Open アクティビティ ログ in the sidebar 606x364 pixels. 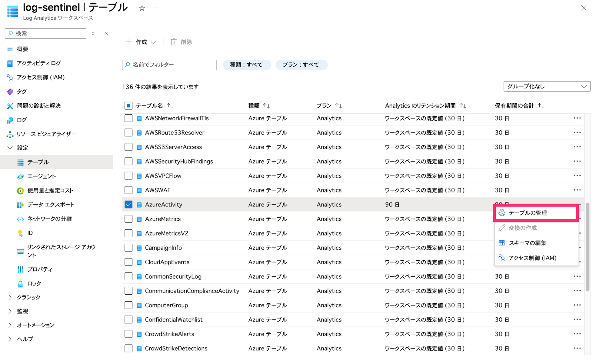tap(39, 63)
